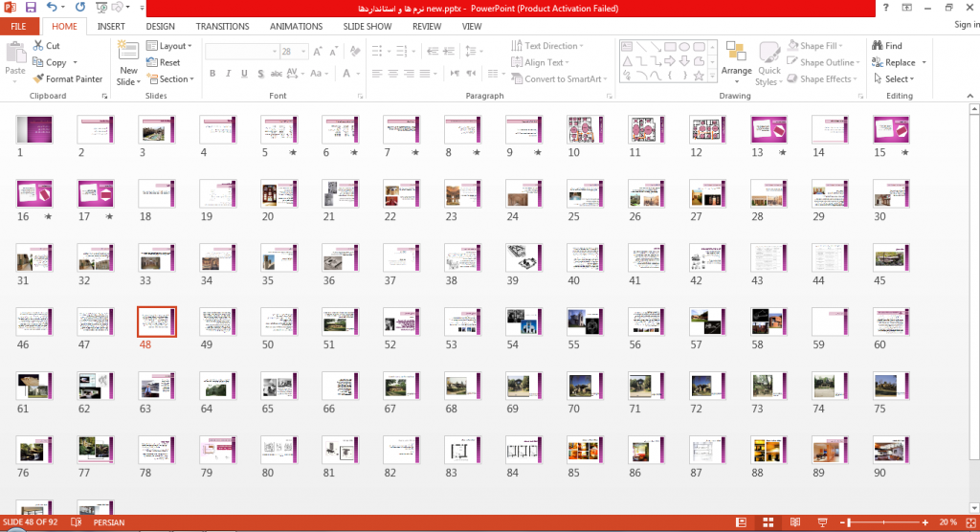Open the Layout dropdown
This screenshot has width=980, height=532.
(169, 46)
